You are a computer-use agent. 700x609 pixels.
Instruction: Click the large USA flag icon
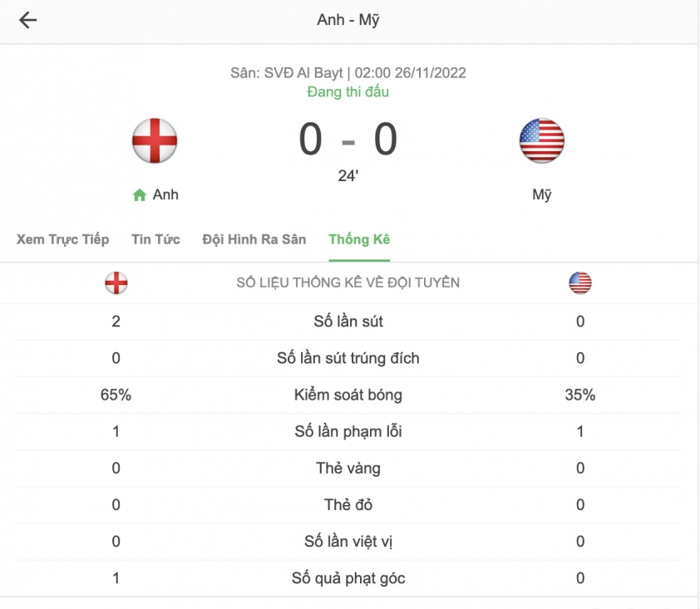pyautogui.click(x=541, y=140)
